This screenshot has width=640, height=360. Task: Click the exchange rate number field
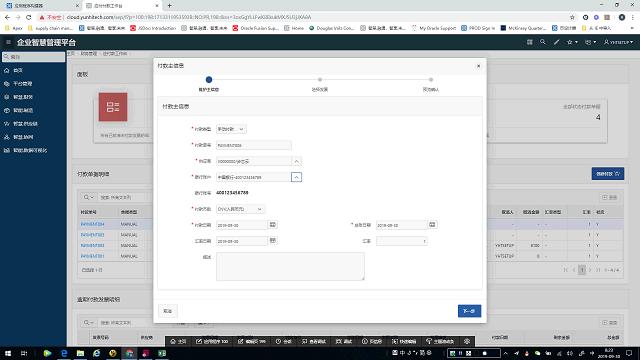[x=402, y=241]
